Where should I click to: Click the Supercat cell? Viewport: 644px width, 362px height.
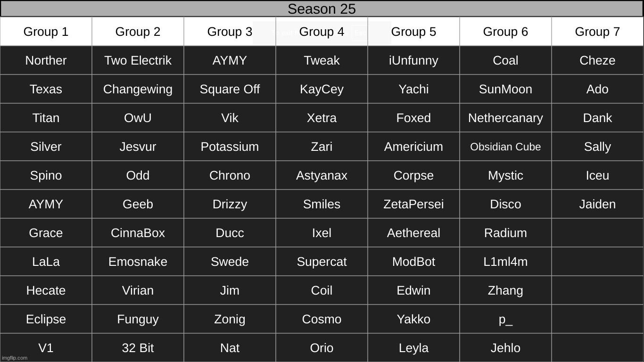[x=322, y=262]
